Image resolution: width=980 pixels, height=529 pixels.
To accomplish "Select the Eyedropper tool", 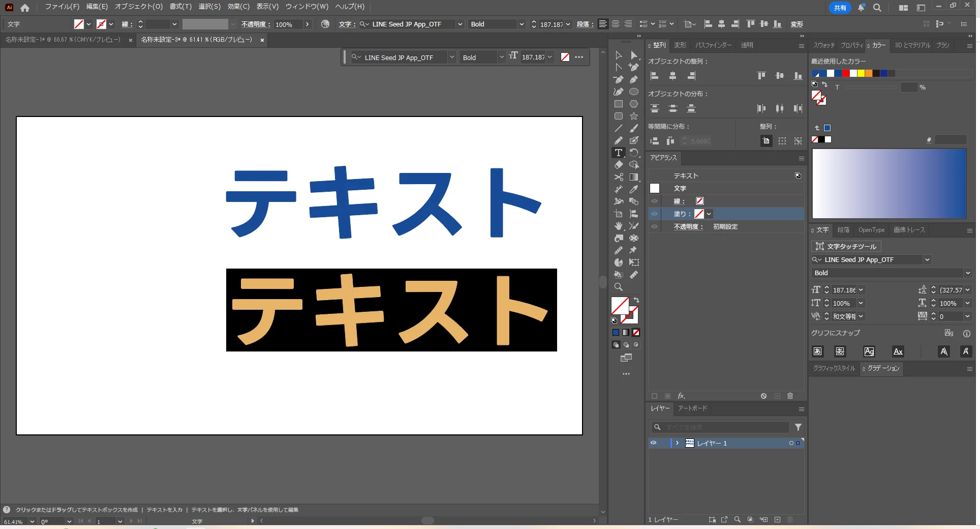I will 634,189.
